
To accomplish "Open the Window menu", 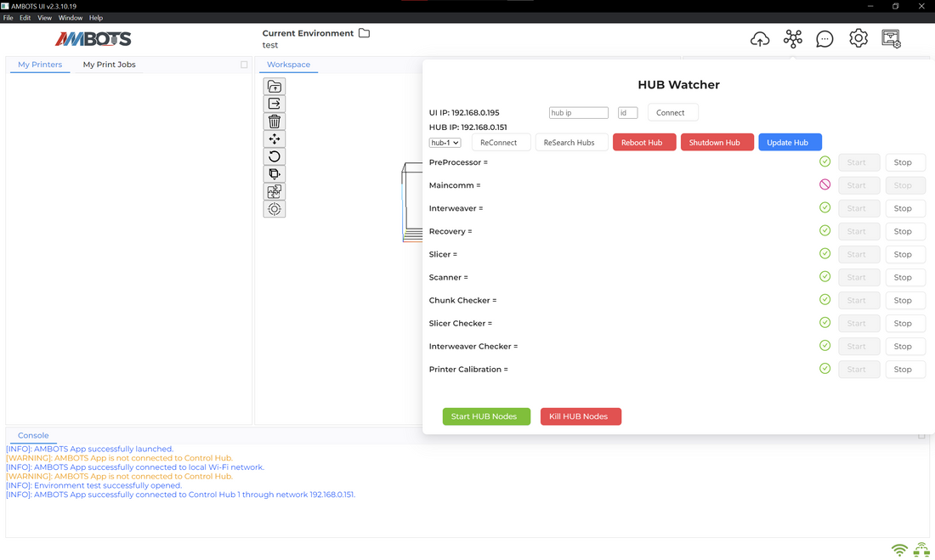I will [71, 18].
